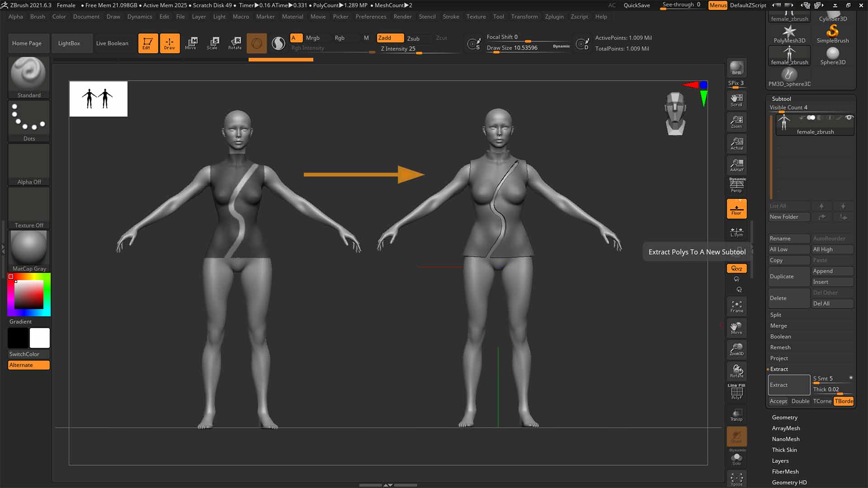Image resolution: width=868 pixels, height=488 pixels.
Task: Open the Stroke menu
Action: tap(450, 17)
